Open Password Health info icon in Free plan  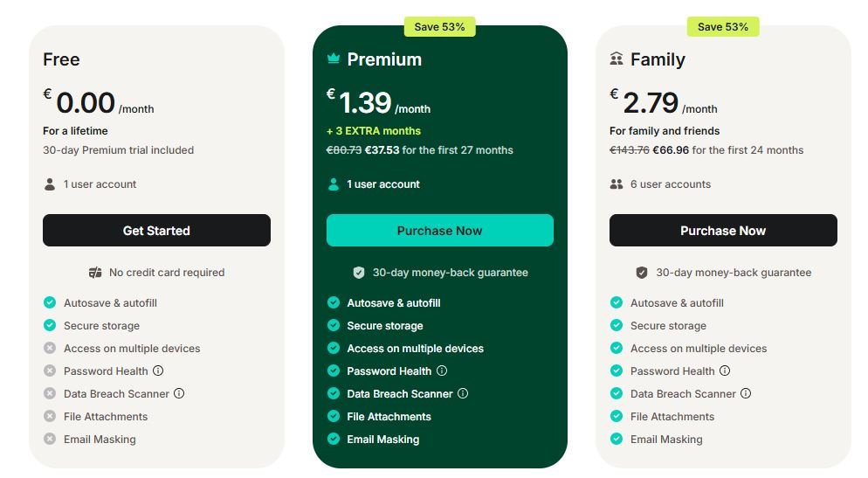click(158, 371)
